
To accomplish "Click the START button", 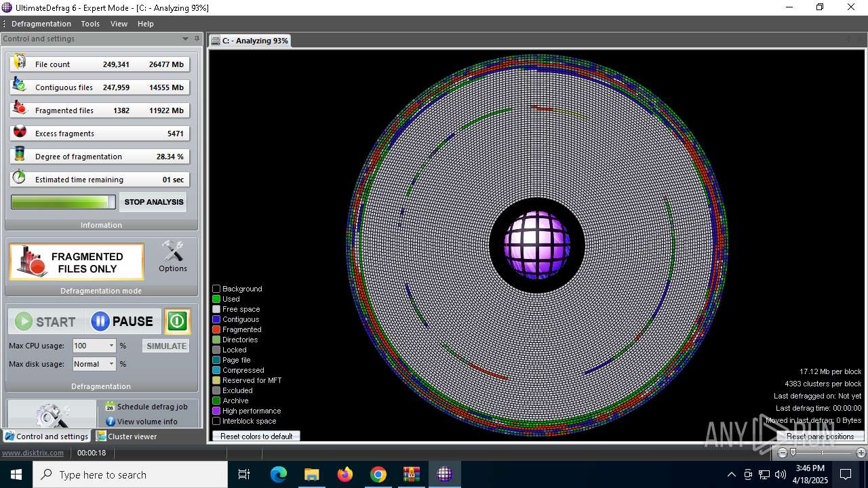I will [47, 321].
